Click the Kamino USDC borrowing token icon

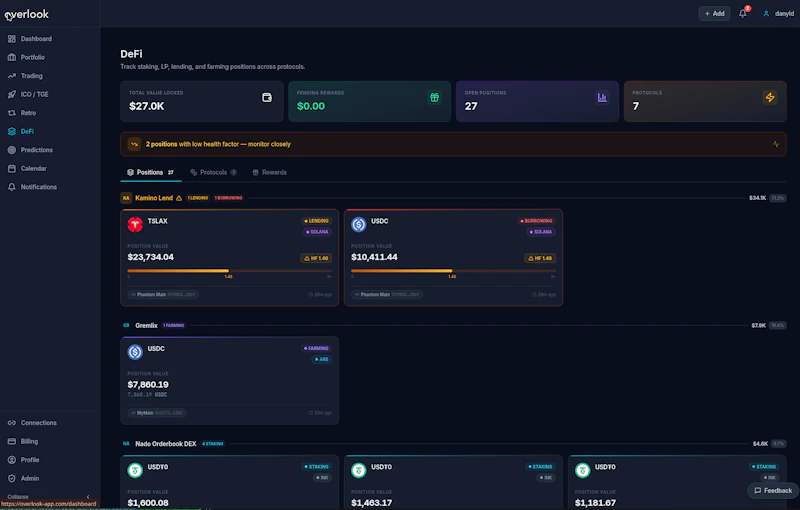click(x=359, y=224)
